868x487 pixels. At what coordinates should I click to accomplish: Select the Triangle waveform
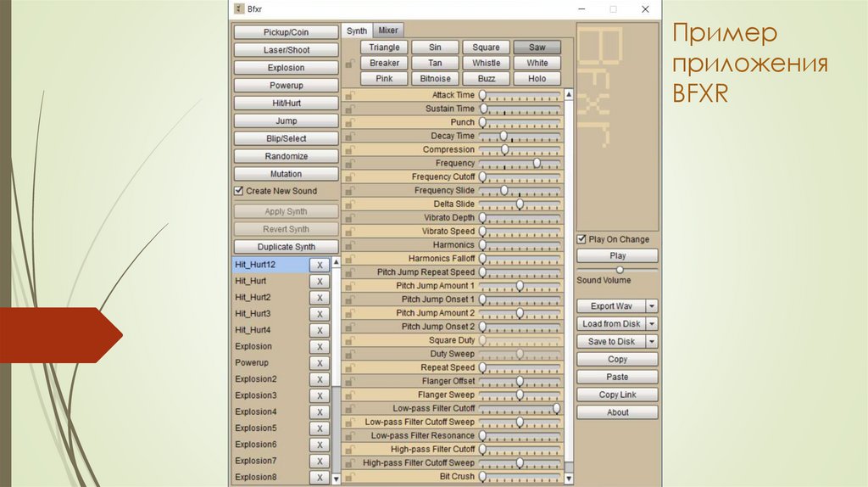point(384,48)
